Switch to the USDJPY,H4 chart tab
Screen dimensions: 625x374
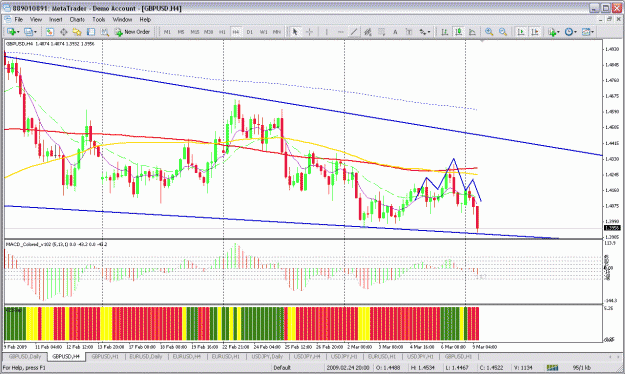tap(307, 356)
